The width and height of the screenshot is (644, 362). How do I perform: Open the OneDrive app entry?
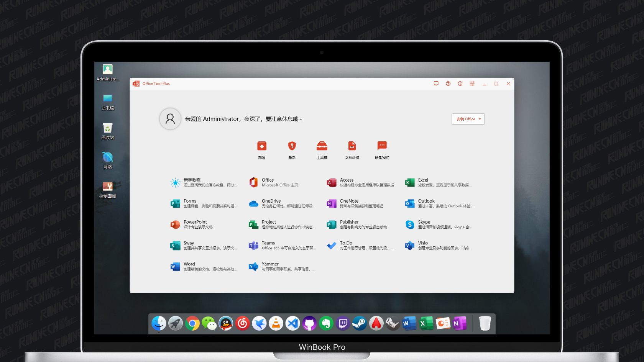[x=282, y=203]
